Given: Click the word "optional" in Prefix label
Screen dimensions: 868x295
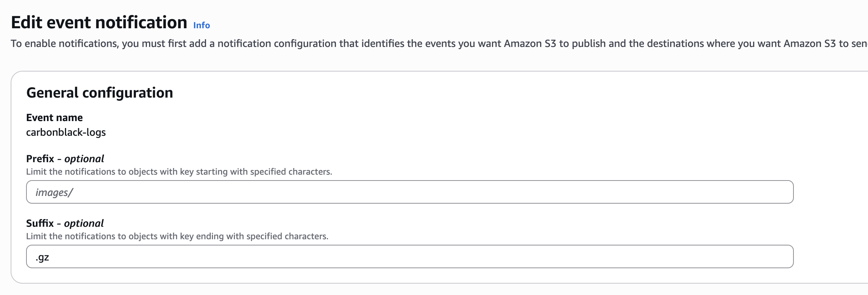Looking at the screenshot, I should point(84,159).
